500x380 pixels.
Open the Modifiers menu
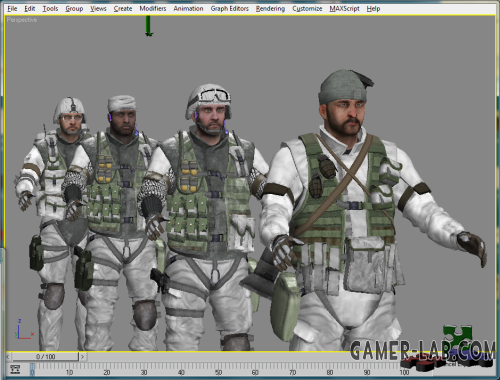click(153, 9)
